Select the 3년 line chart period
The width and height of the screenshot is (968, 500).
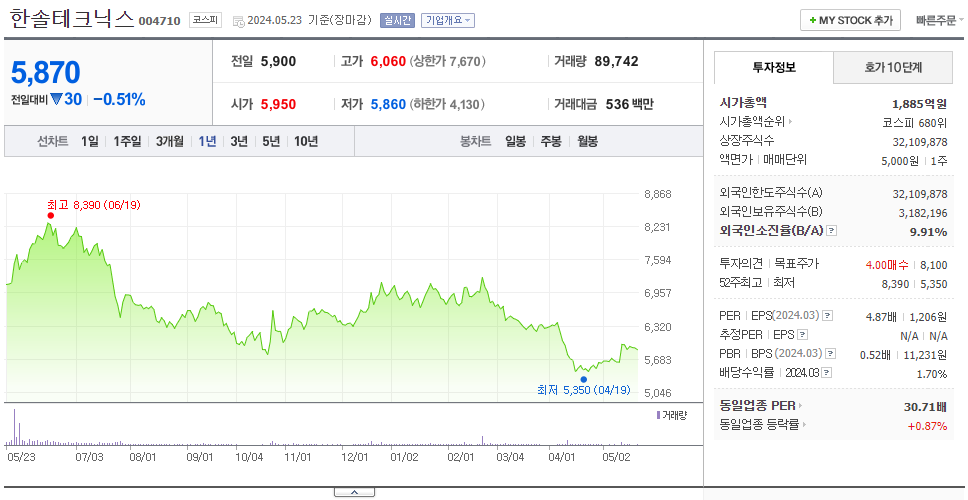(x=239, y=141)
